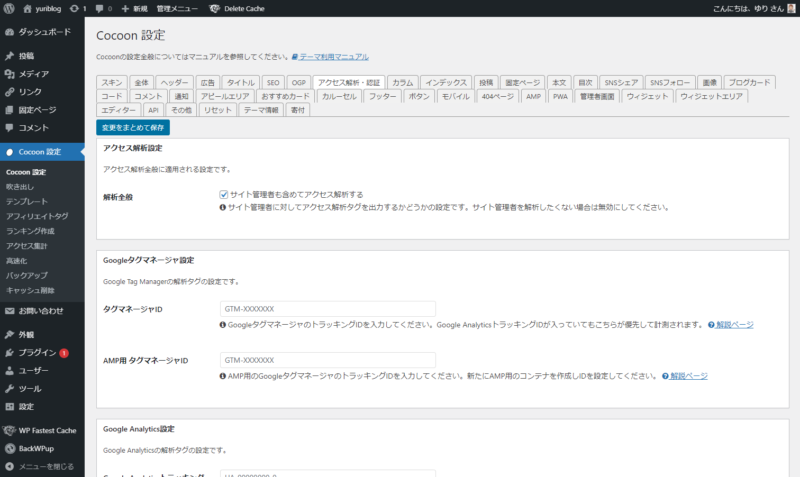Open 外観 appearance menu
The width and height of the screenshot is (800, 477).
(42, 335)
